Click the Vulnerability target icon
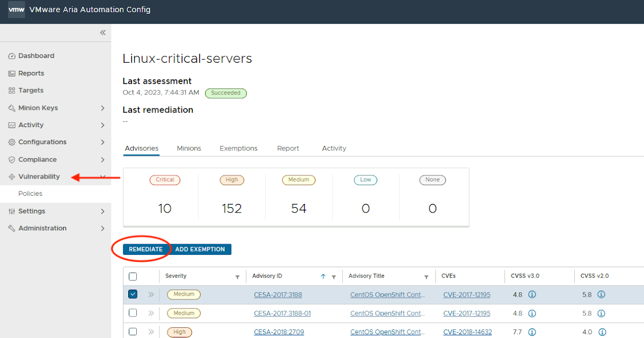 pyautogui.click(x=12, y=177)
